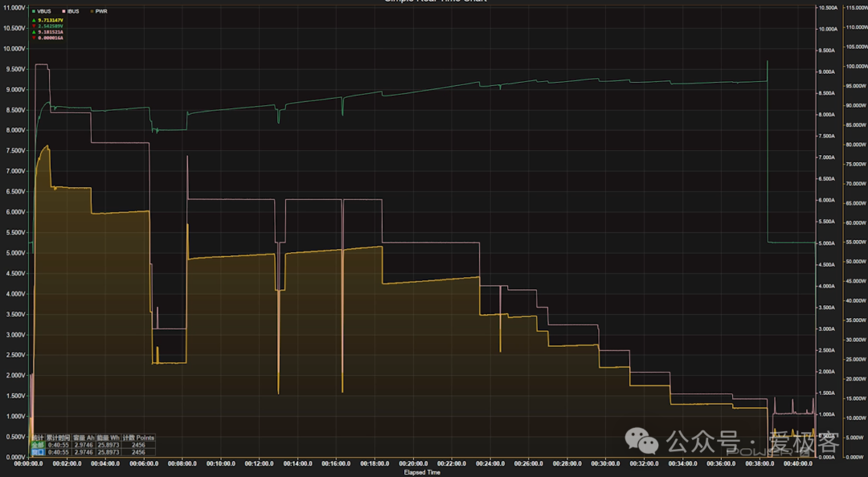This screenshot has height=477, width=868.
Task: Click the red down-arrow beside 2.542589V
Action: coord(34,26)
